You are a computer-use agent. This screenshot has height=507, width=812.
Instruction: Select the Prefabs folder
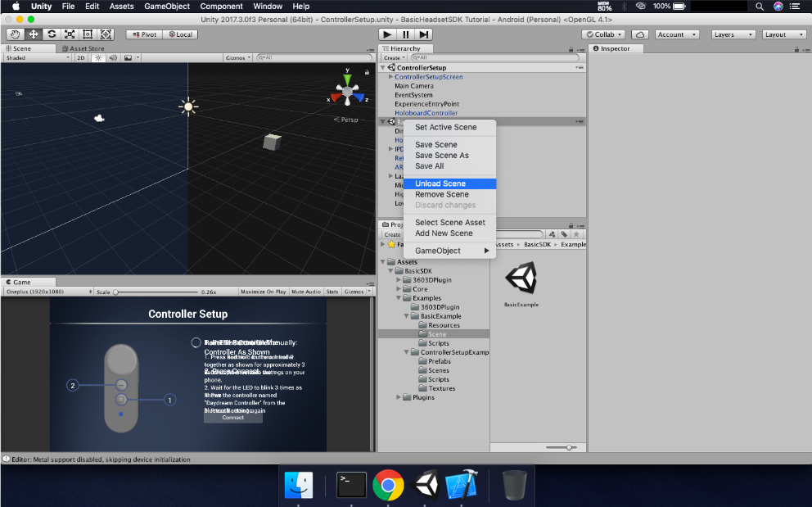[439, 361]
